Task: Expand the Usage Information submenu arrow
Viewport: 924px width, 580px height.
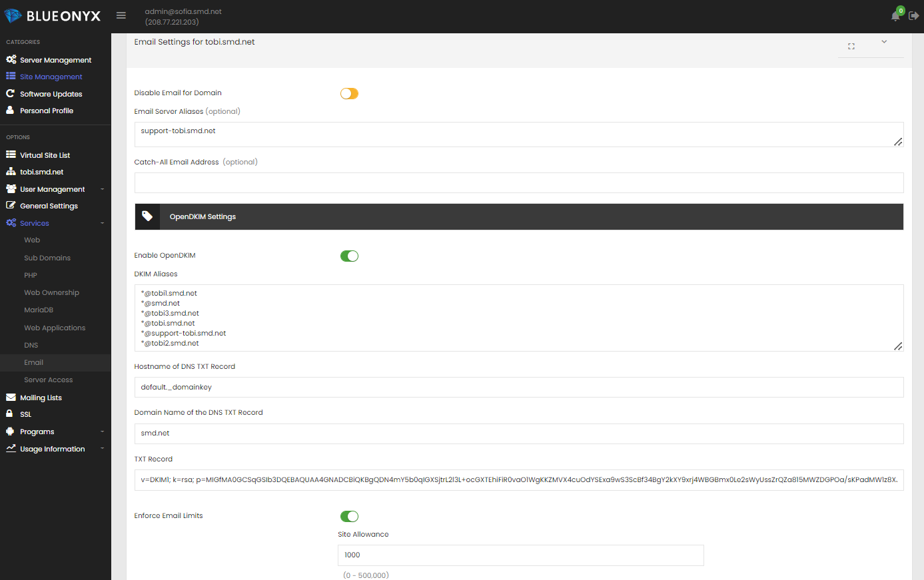Action: click(x=103, y=449)
